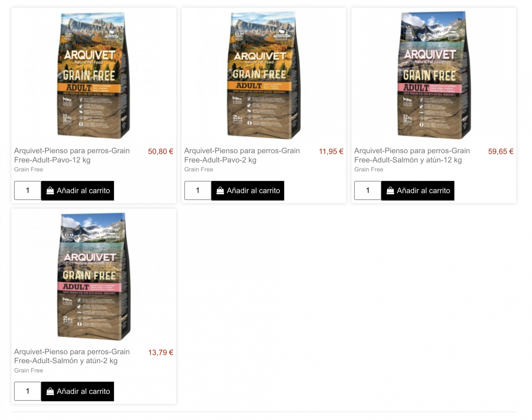
Task: Open Grain Free category link under Salmón-2 kg
Action: pos(29,370)
